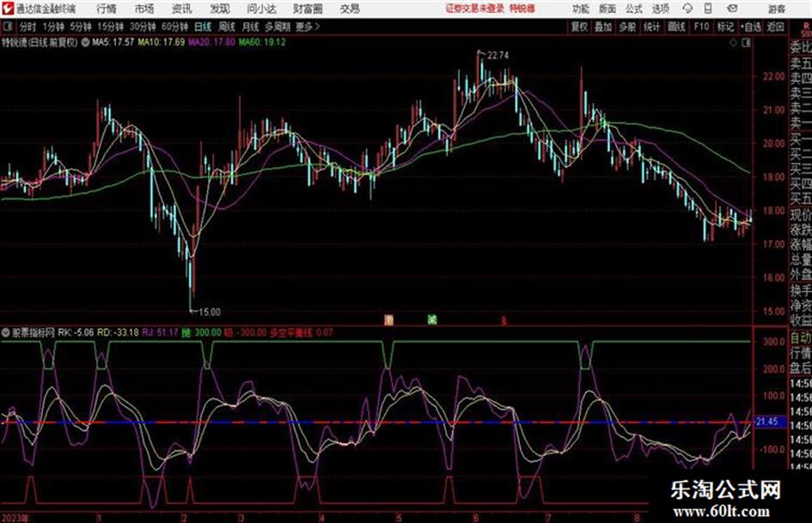Click the 多空平衡线 indicator label
The height and width of the screenshot is (523, 812).
pos(291,332)
